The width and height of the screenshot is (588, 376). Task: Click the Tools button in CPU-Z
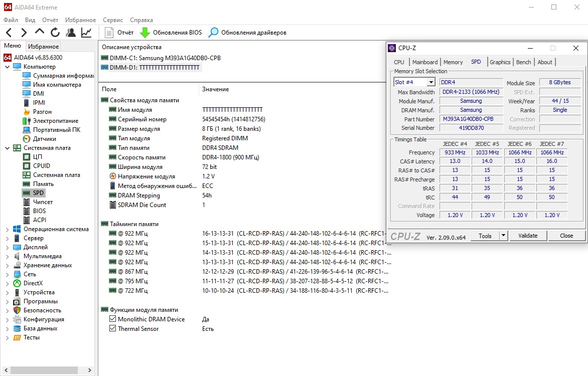point(485,236)
